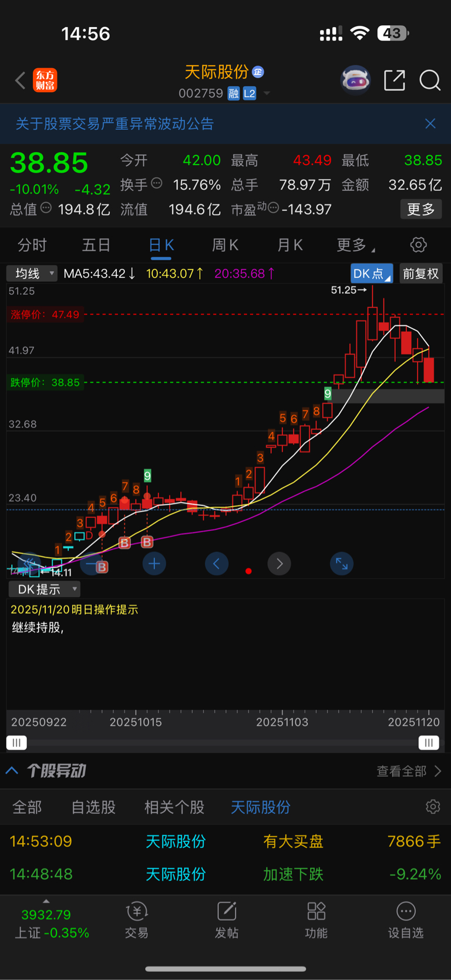Tap the left range slider handle
This screenshot has width=451, height=980.
point(16,743)
